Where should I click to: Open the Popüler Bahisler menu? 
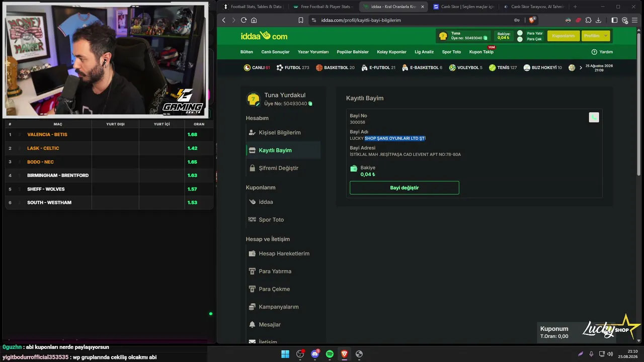pyautogui.click(x=353, y=52)
